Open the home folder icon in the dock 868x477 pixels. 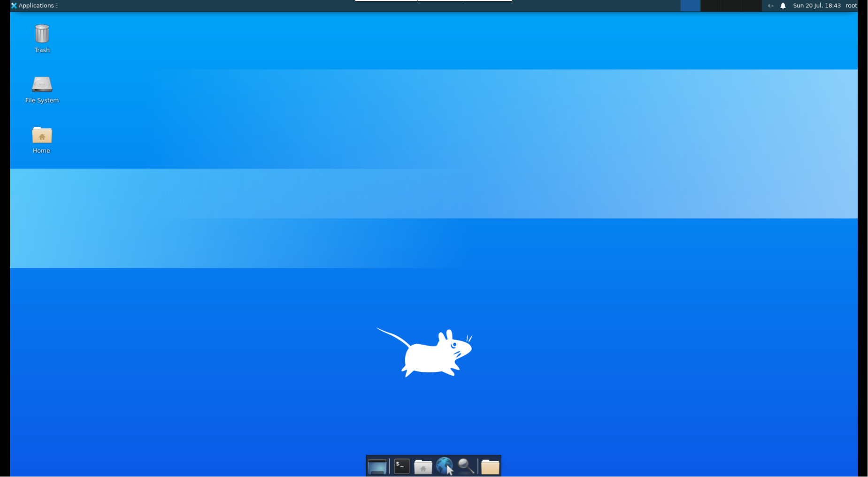point(423,466)
